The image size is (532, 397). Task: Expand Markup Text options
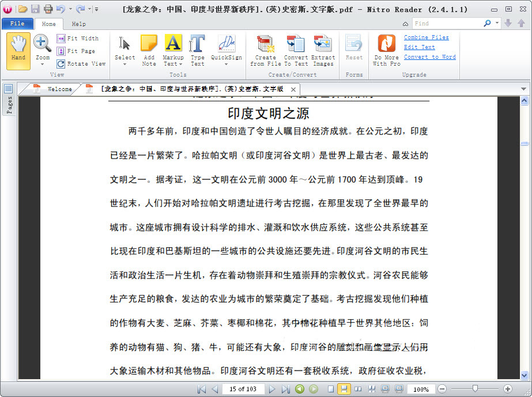pos(173,64)
